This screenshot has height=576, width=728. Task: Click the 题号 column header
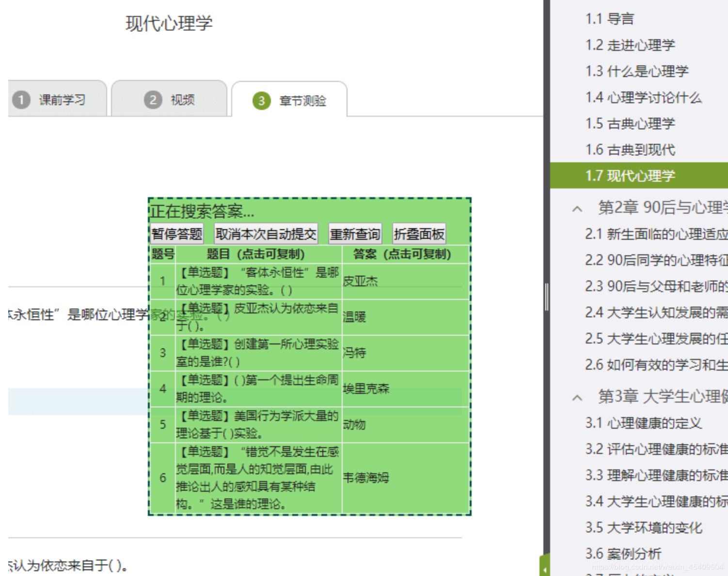pyautogui.click(x=163, y=254)
